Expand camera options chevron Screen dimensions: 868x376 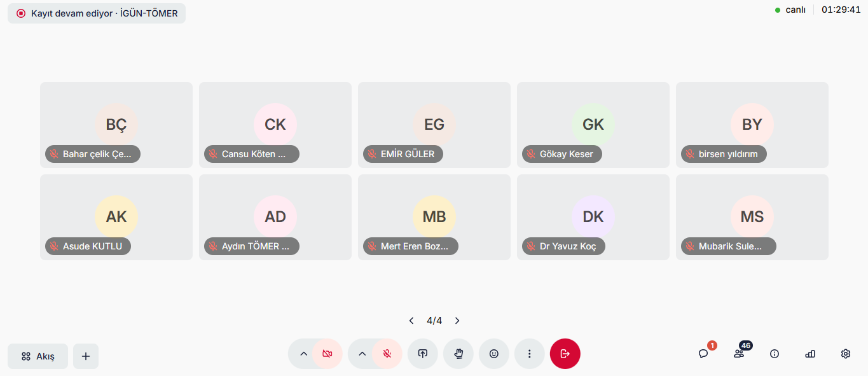[303, 354]
